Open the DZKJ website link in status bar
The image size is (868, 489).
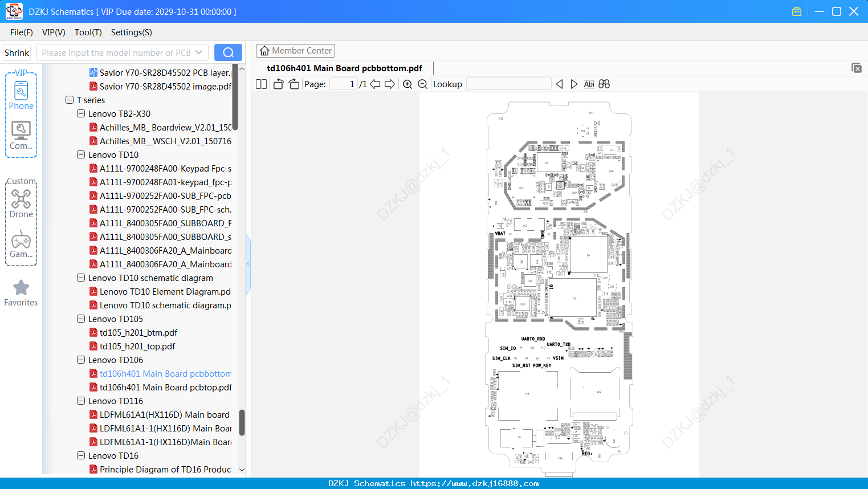(475, 483)
